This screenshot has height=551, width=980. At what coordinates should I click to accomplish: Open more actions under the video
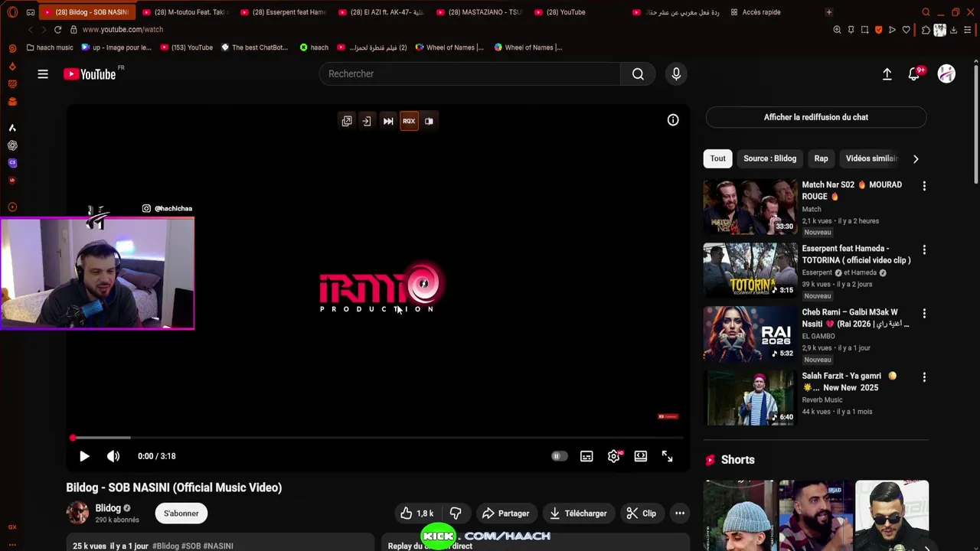(679, 514)
